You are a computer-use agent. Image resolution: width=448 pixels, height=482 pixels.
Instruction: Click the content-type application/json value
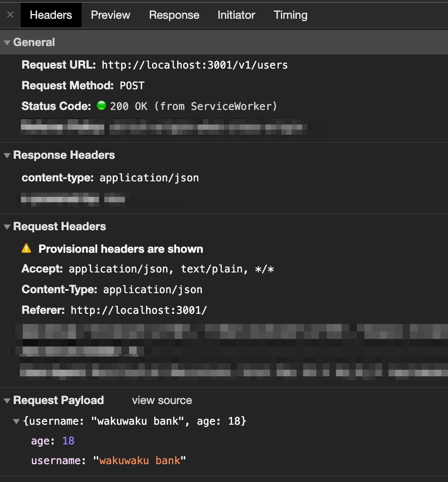149,178
